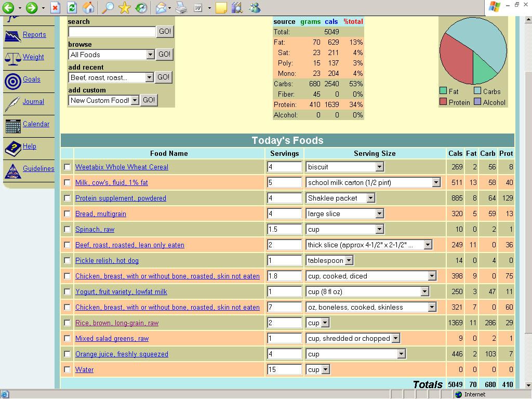This screenshot has height=399, width=532.
Task: Click the Weight balance scale icon
Action: coord(12,57)
